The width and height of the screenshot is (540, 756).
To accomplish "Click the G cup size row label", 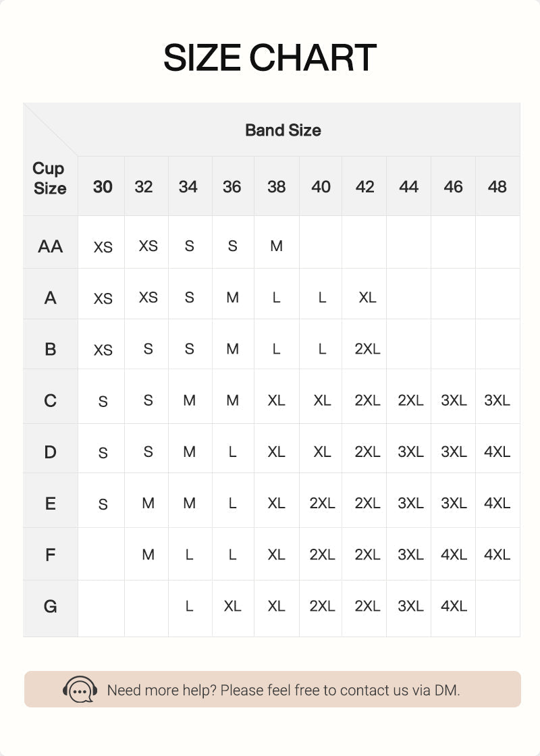I will tap(50, 606).
